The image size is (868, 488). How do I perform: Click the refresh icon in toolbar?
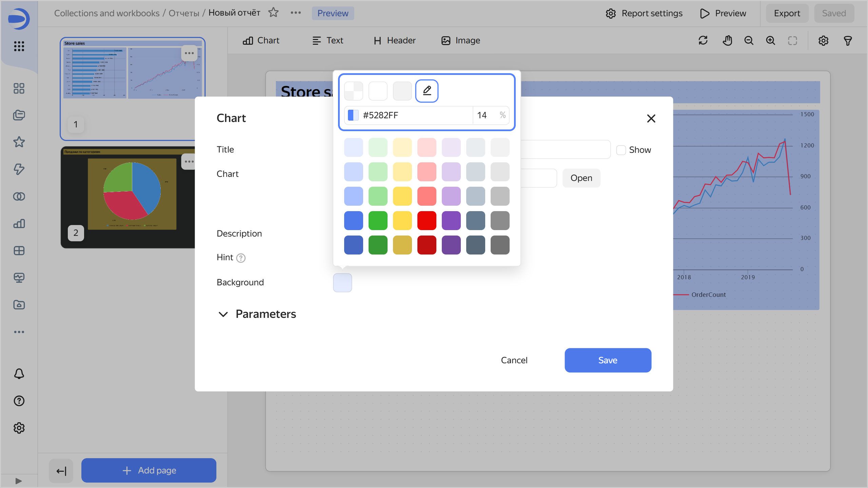703,41
